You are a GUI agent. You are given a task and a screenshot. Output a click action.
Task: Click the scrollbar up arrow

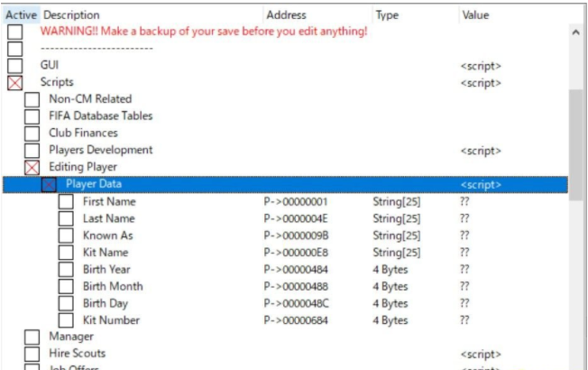575,32
